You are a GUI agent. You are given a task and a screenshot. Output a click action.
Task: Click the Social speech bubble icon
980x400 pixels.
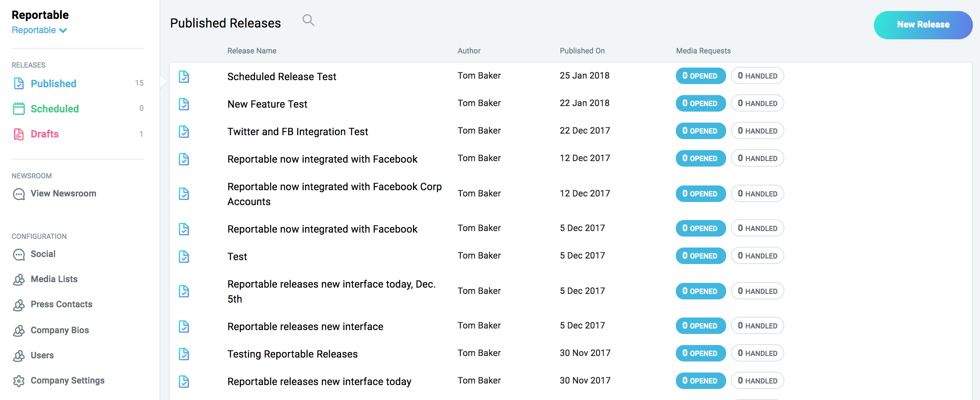pos(18,254)
